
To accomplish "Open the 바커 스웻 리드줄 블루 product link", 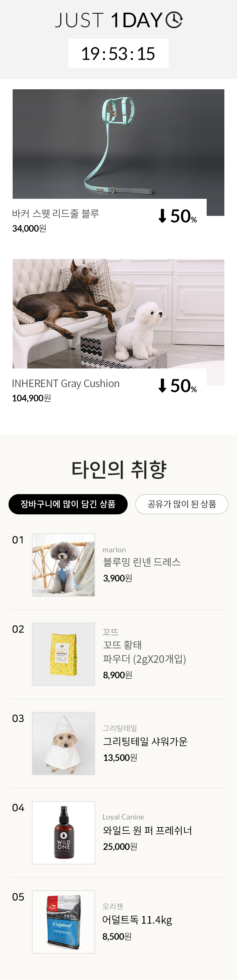I will (x=55, y=213).
